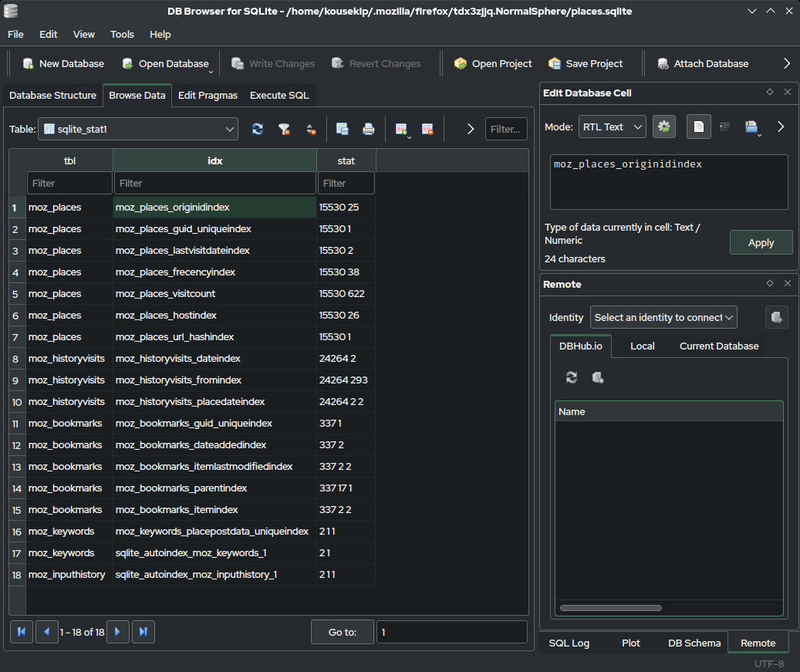The height and width of the screenshot is (672, 800).
Task: Toggle auto-switch editor mode gear button
Action: pyautogui.click(x=663, y=127)
